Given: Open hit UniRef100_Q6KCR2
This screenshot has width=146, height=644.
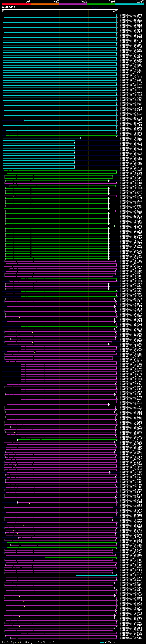Looking at the screenshot, I should [131, 32].
